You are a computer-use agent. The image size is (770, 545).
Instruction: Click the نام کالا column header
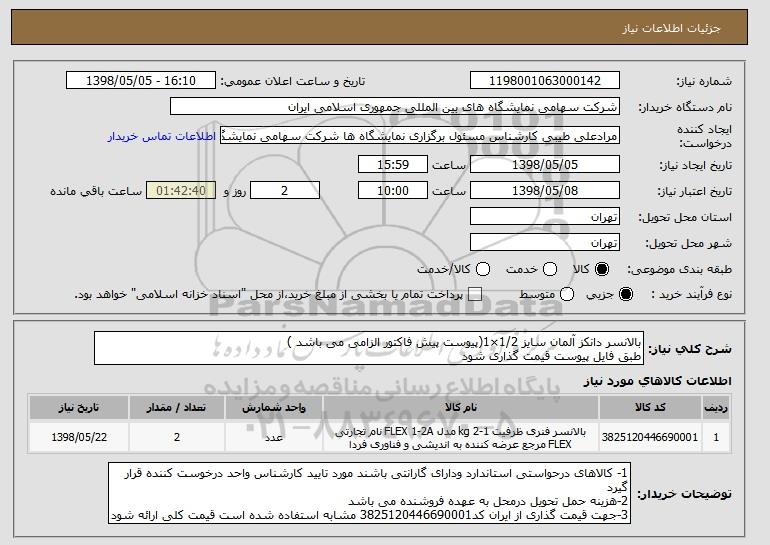461,407
